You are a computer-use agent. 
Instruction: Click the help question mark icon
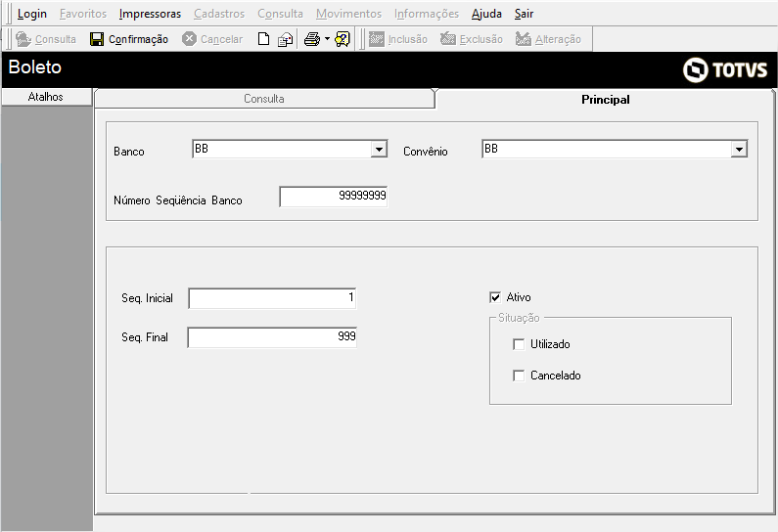[343, 39]
